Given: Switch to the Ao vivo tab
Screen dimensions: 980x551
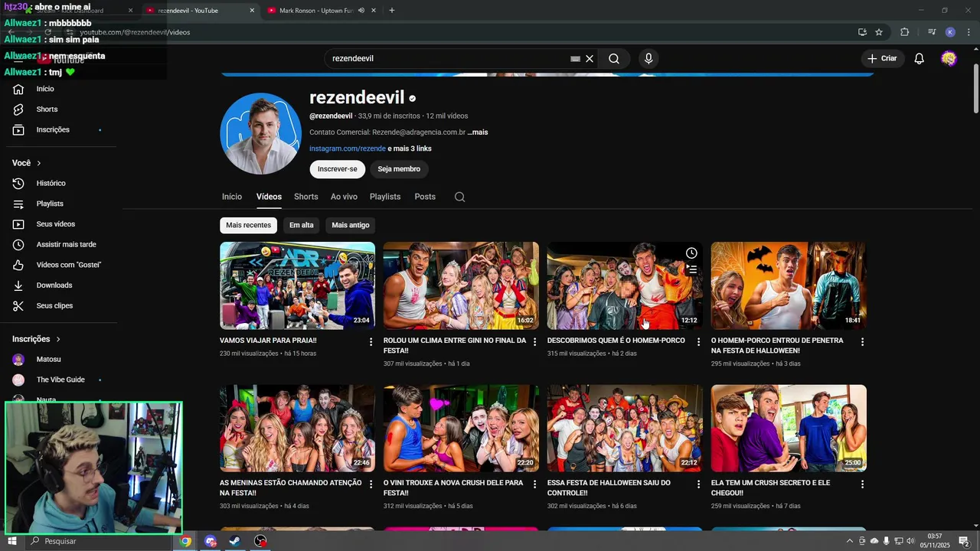Looking at the screenshot, I should coord(344,197).
